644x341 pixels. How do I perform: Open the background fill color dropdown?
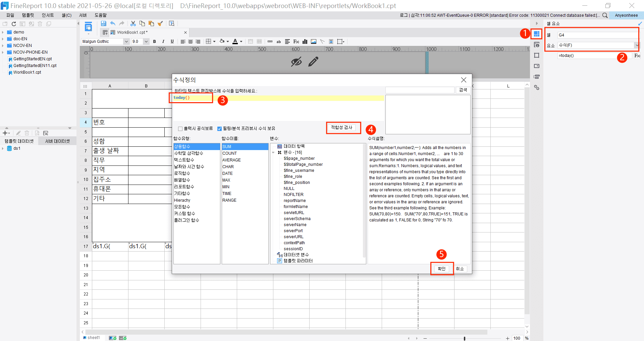click(228, 42)
